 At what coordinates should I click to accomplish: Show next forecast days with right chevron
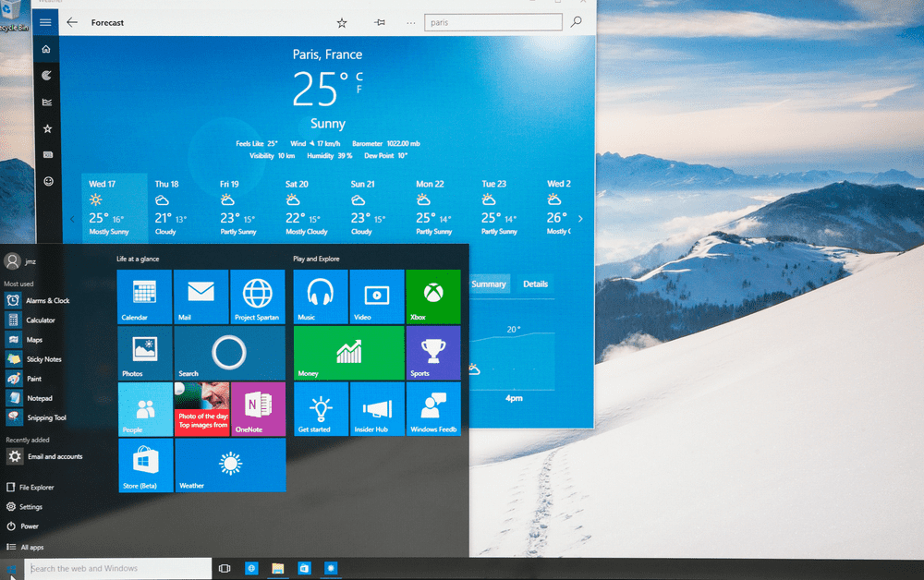[x=580, y=219]
